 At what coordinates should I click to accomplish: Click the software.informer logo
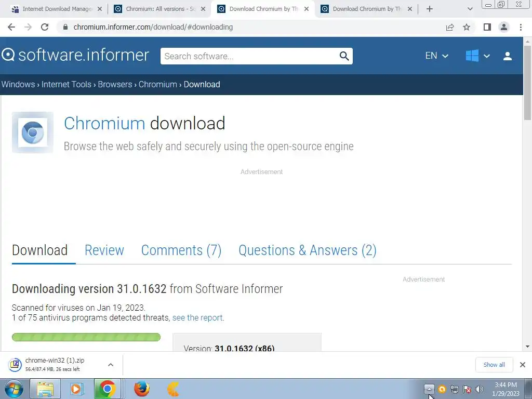pyautogui.click(x=75, y=55)
